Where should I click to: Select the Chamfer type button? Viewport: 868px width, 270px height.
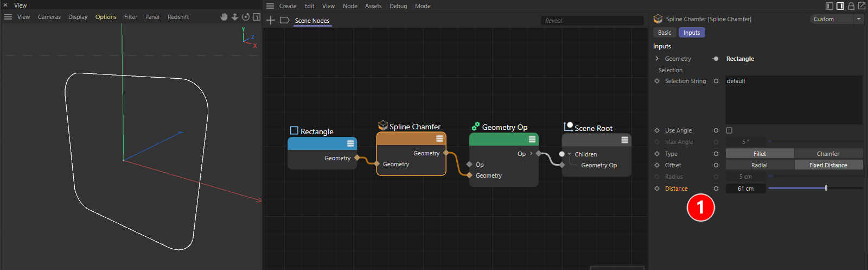point(828,154)
